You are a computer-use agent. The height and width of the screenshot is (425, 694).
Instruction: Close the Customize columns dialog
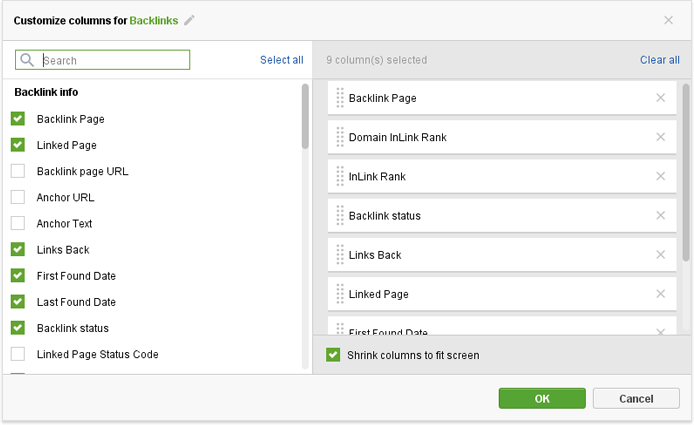pyautogui.click(x=668, y=20)
